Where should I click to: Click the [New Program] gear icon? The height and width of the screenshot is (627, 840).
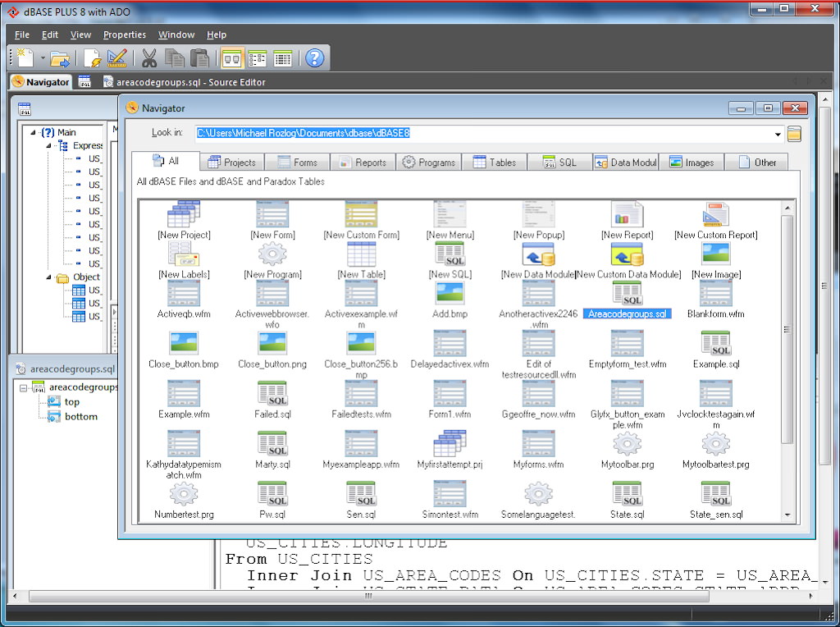click(x=272, y=254)
